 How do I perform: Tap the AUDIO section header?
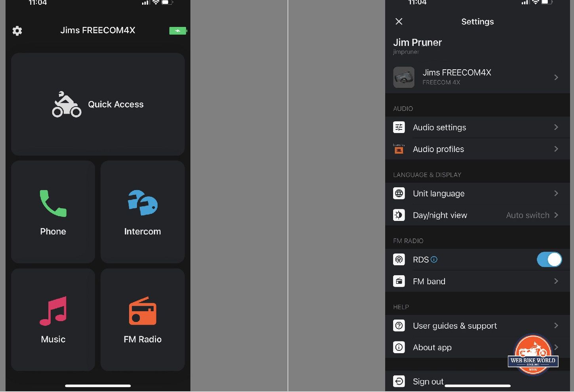point(403,108)
